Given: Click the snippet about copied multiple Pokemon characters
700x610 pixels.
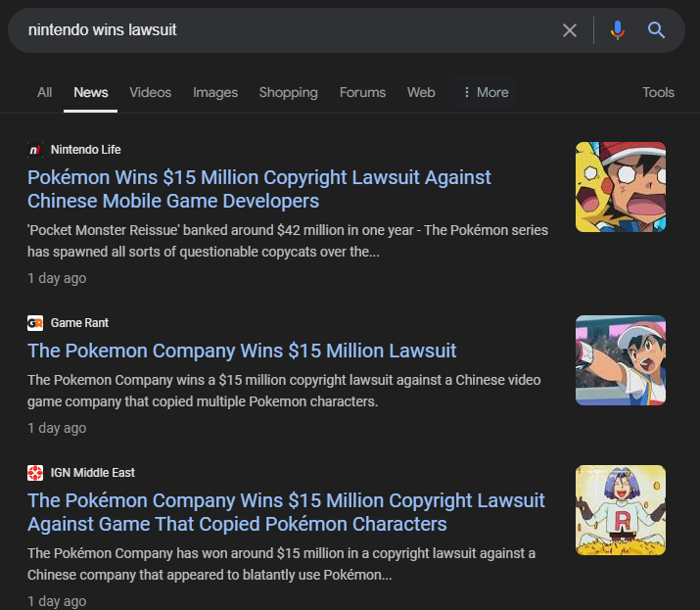Looking at the screenshot, I should click(284, 391).
